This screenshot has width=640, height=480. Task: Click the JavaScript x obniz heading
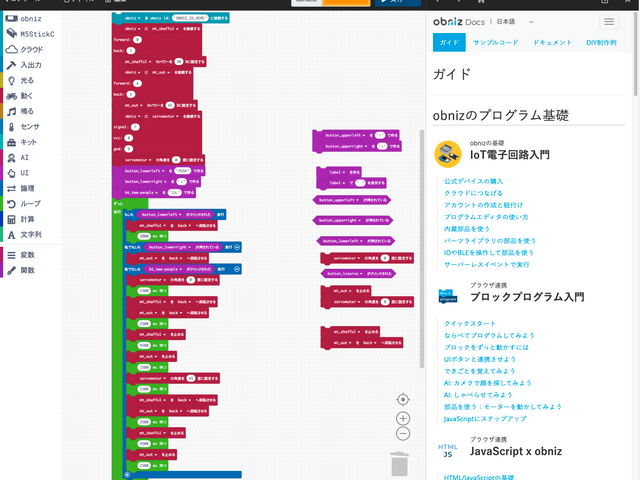[516, 451]
